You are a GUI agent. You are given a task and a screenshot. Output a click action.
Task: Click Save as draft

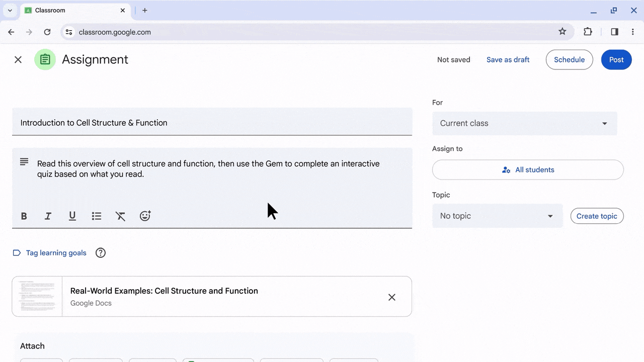(508, 60)
